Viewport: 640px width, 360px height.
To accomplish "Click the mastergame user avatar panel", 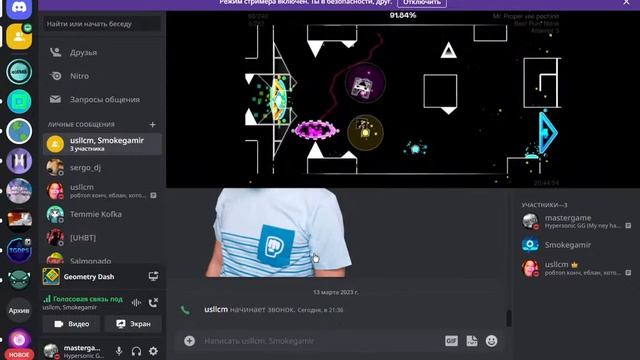I will pyautogui.click(x=74, y=351).
